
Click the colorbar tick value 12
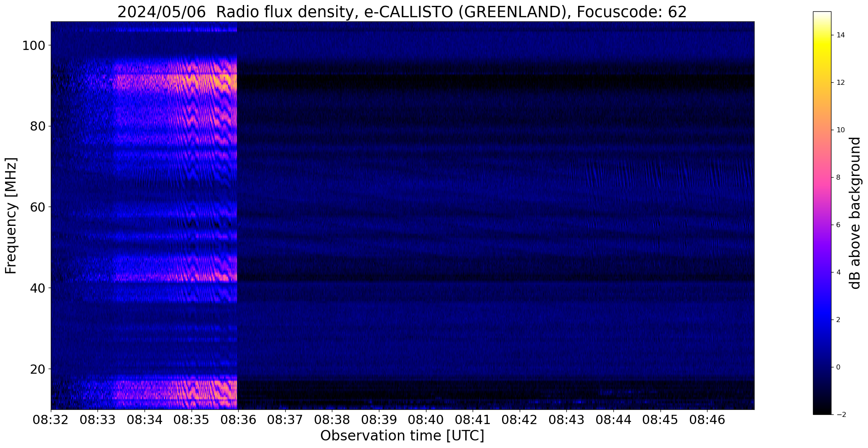(841, 83)
